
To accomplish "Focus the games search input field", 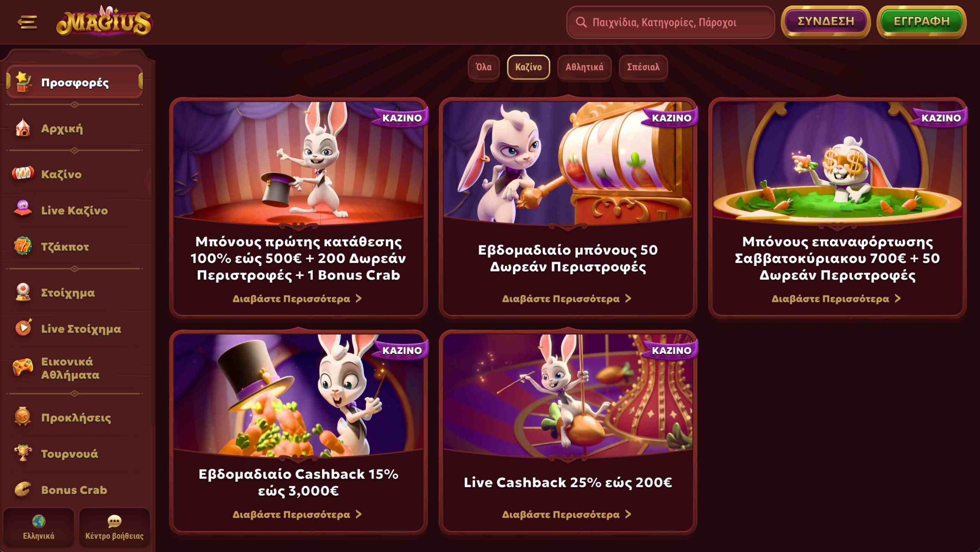I will pyautogui.click(x=670, y=22).
